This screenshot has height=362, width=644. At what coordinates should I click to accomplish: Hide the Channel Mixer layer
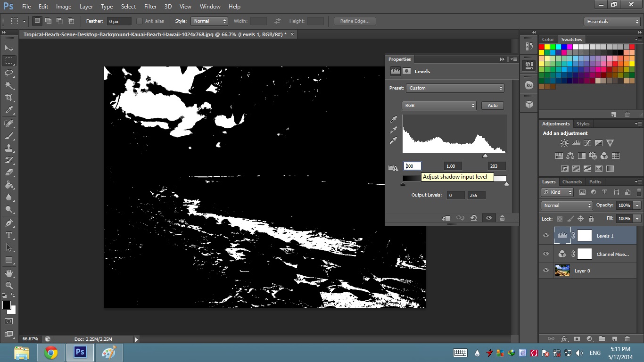tap(546, 254)
